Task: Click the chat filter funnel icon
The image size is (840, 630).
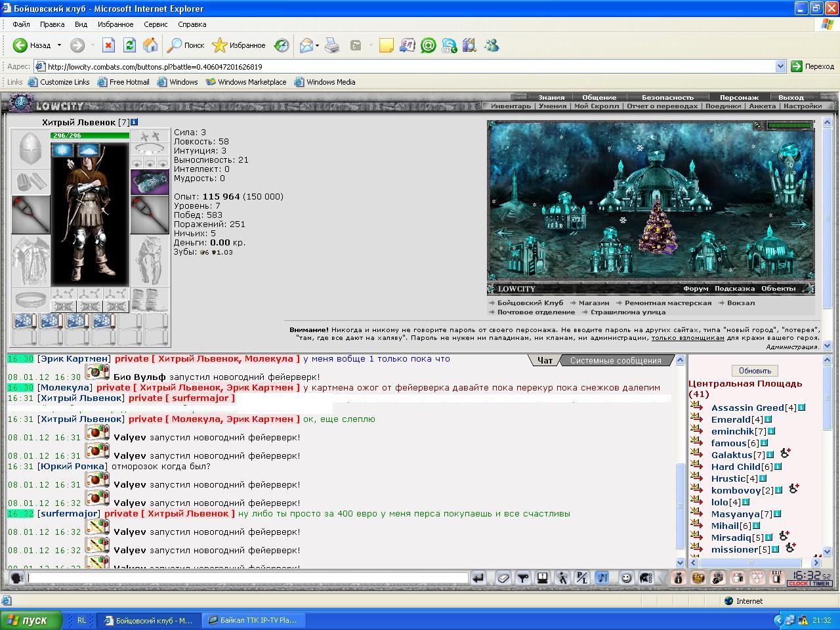Action: point(523,577)
